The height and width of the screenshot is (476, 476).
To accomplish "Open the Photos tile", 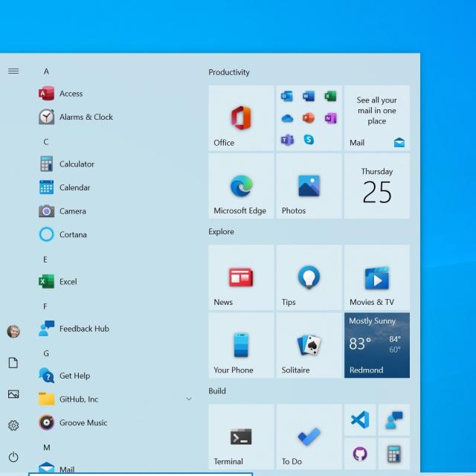I will tap(309, 186).
